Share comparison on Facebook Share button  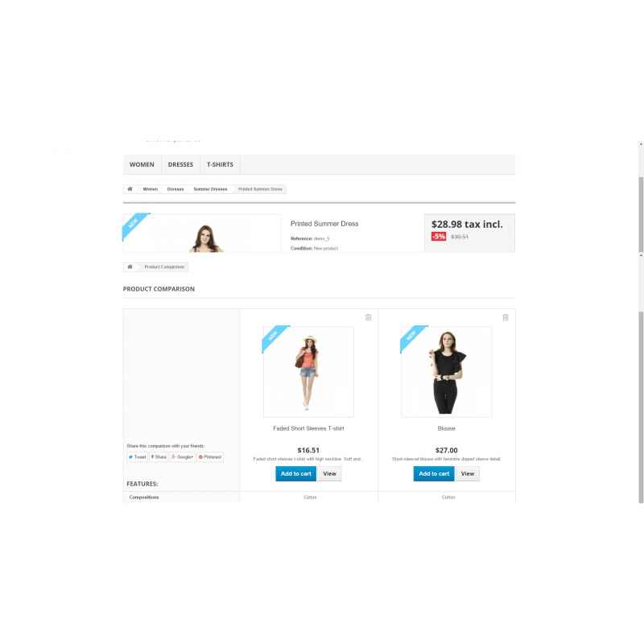(159, 456)
